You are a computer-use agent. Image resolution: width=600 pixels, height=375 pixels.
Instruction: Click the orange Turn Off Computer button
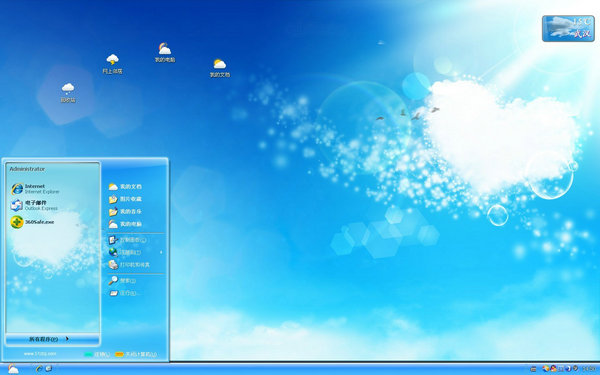tap(136, 354)
